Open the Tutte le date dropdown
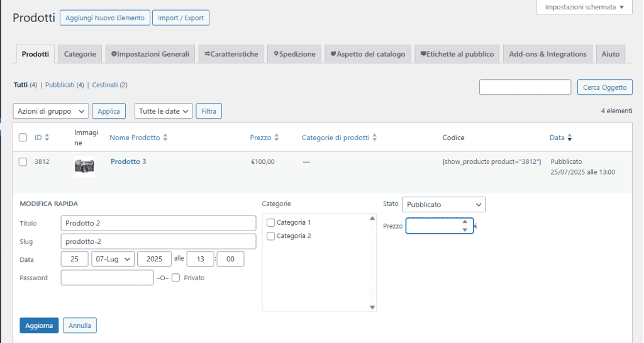 [x=164, y=111]
